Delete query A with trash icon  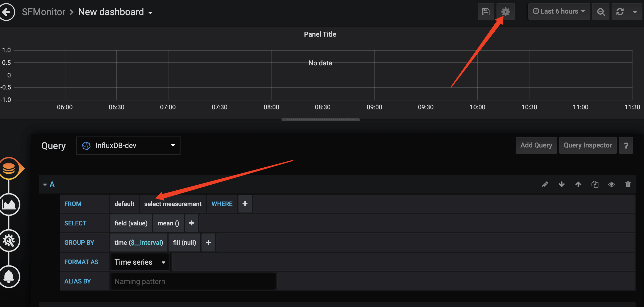(628, 184)
